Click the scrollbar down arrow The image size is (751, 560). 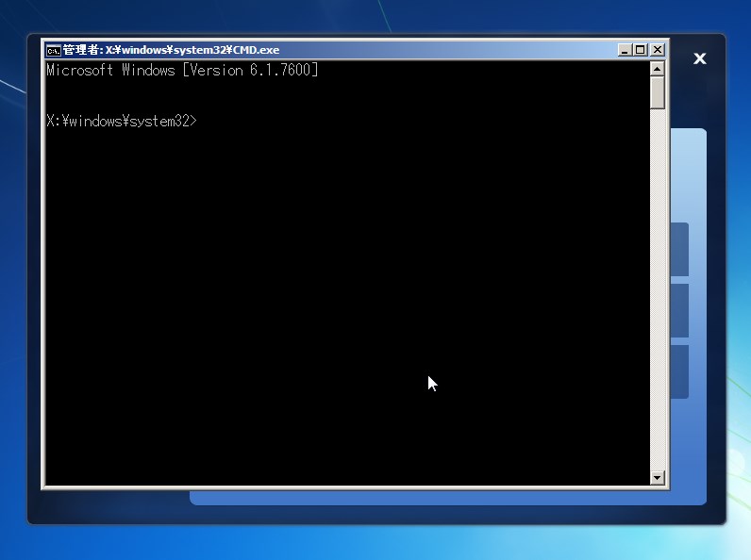point(658,478)
